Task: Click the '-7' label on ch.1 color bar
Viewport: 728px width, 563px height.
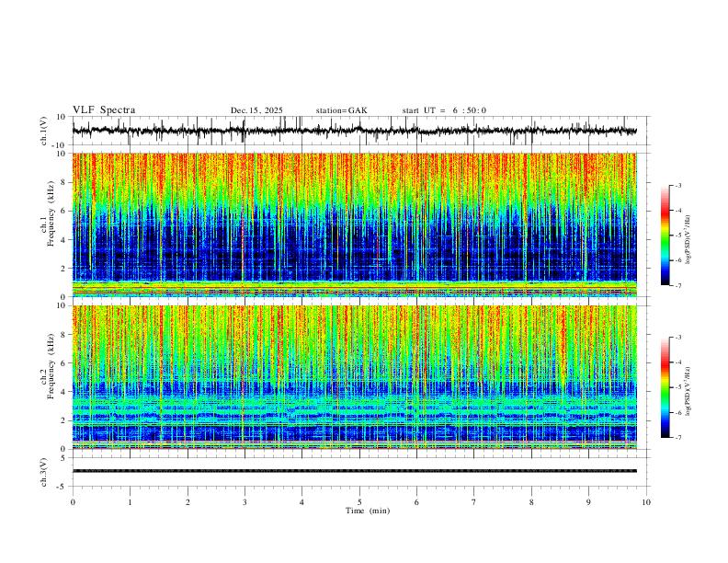Action: pos(678,285)
